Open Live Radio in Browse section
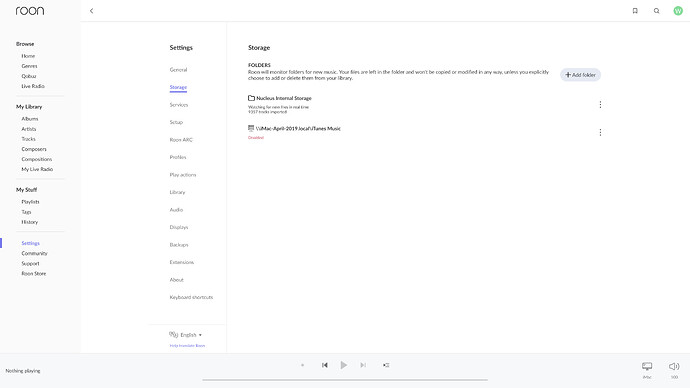 (x=33, y=86)
